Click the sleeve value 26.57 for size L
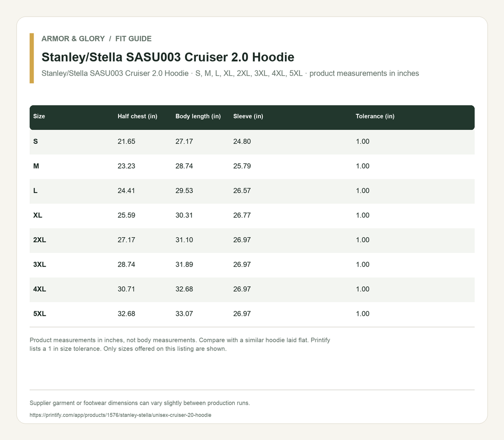504x440 pixels. (242, 190)
